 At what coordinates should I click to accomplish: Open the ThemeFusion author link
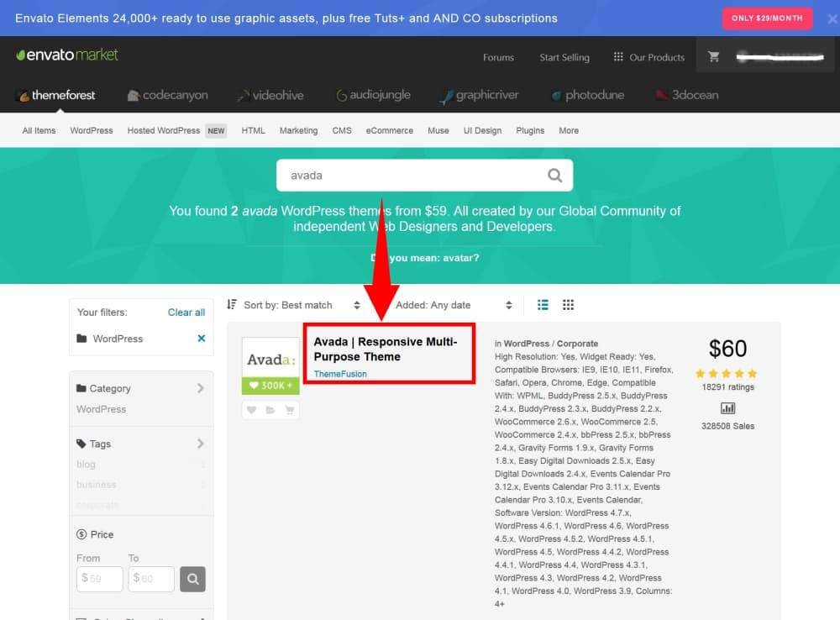tap(340, 374)
